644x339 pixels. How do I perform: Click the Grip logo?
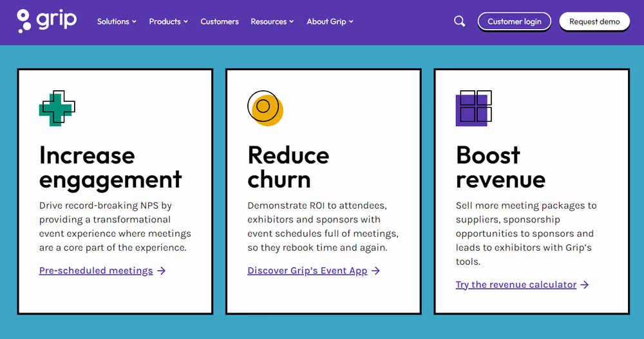[47, 21]
